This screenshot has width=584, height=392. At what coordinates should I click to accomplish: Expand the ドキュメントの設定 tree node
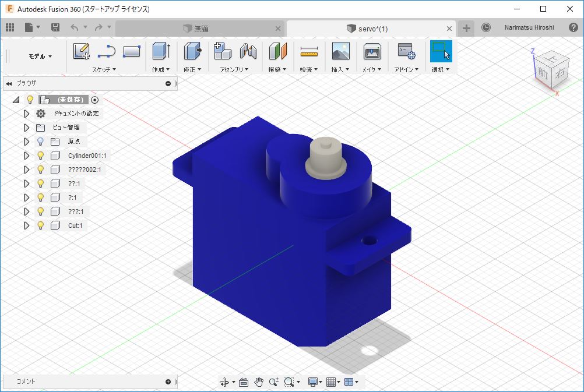pyautogui.click(x=26, y=114)
